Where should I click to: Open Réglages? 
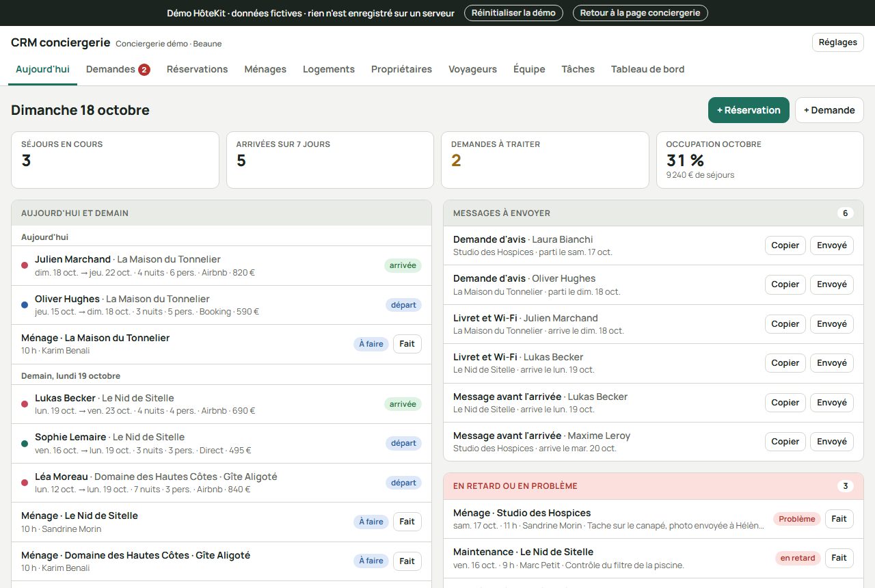point(837,42)
